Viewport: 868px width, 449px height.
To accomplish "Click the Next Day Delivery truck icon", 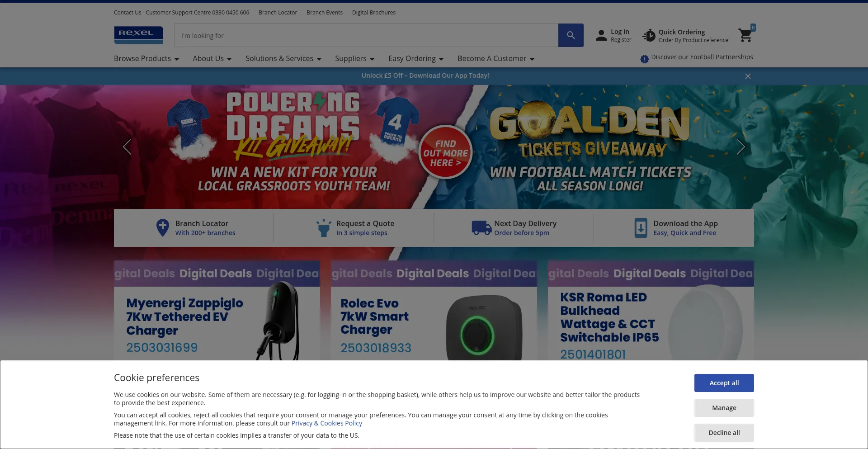I will pyautogui.click(x=481, y=227).
